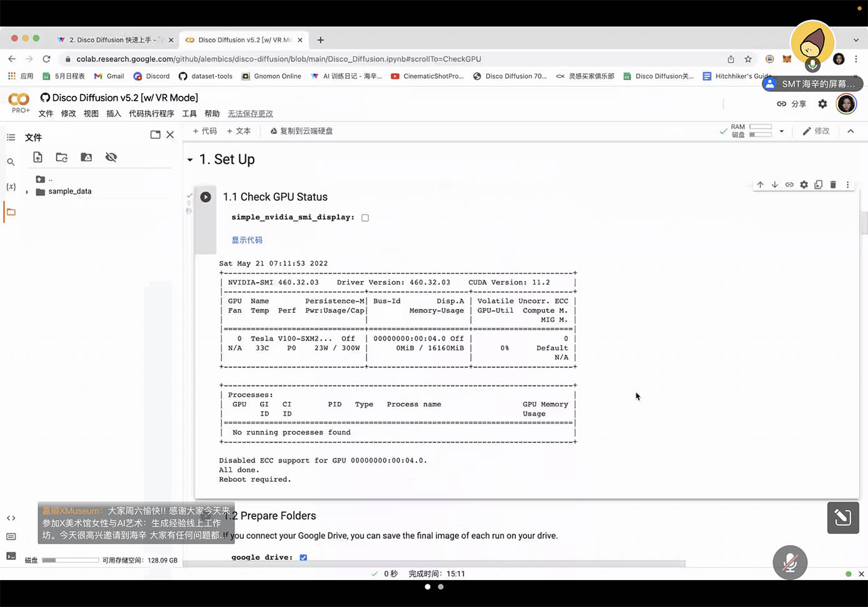
Task: Open cell editor settings gear
Action: click(804, 185)
